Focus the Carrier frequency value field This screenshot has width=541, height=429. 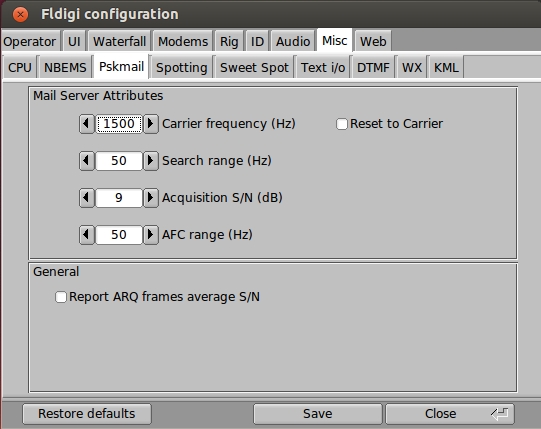pyautogui.click(x=119, y=124)
